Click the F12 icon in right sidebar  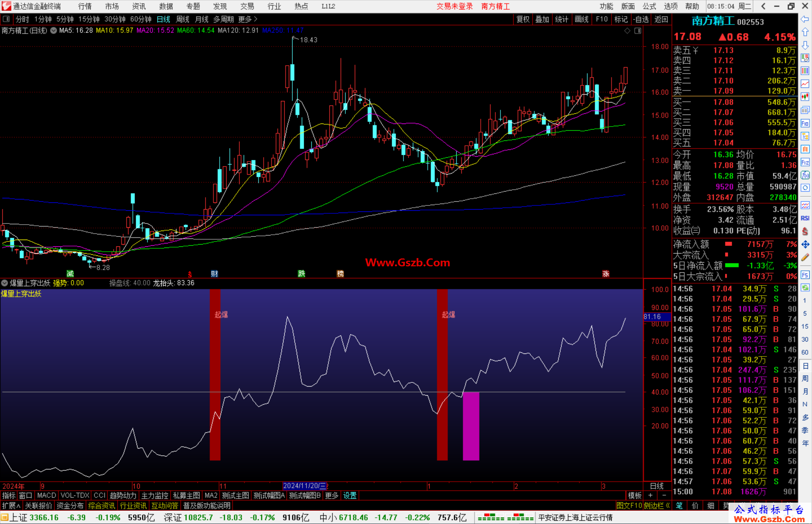click(805, 162)
